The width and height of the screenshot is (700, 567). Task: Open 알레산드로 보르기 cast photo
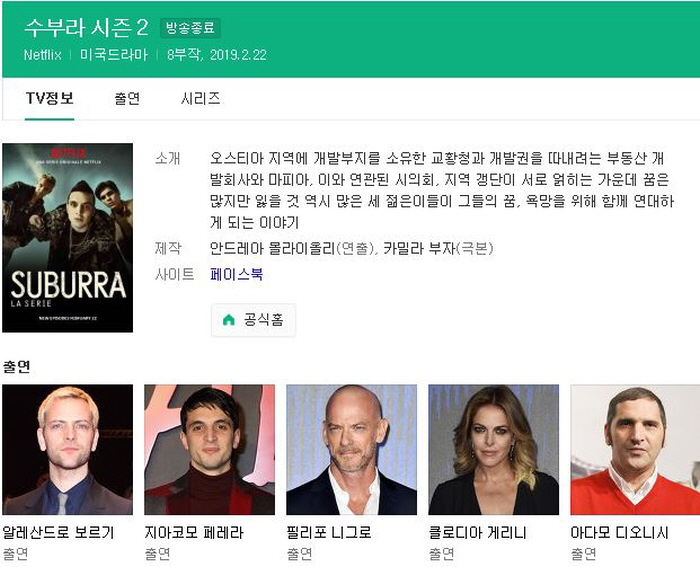coord(67,450)
